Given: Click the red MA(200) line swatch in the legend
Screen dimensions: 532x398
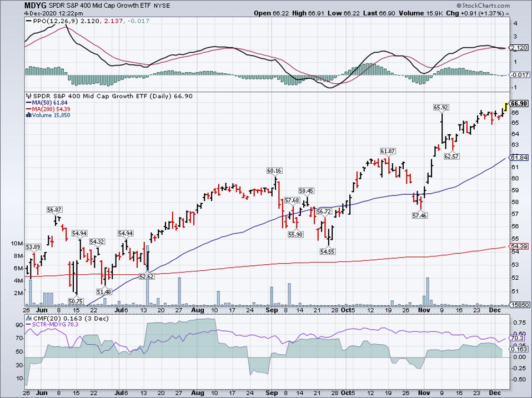Looking at the screenshot, I should pyautogui.click(x=28, y=109).
